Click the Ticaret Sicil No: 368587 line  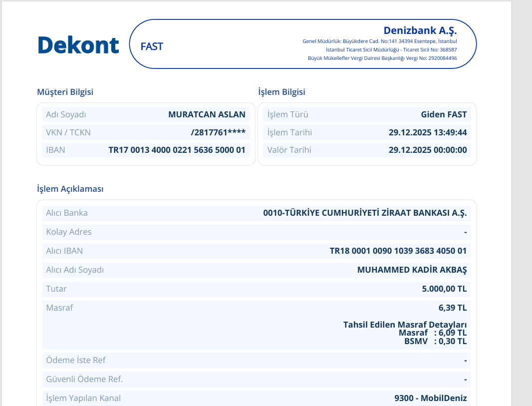(x=391, y=49)
